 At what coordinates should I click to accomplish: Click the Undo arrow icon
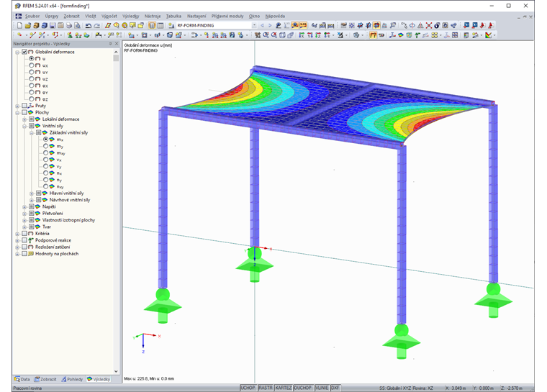pyautogui.click(x=89, y=25)
